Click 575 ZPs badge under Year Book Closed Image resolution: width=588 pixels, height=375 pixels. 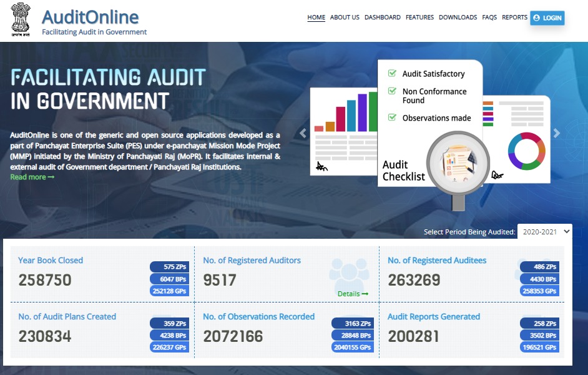pyautogui.click(x=170, y=267)
